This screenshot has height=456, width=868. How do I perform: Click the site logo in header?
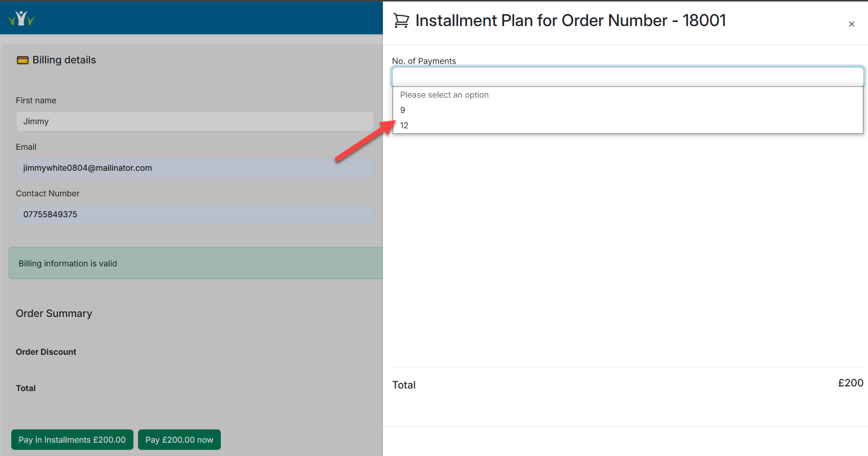21,18
